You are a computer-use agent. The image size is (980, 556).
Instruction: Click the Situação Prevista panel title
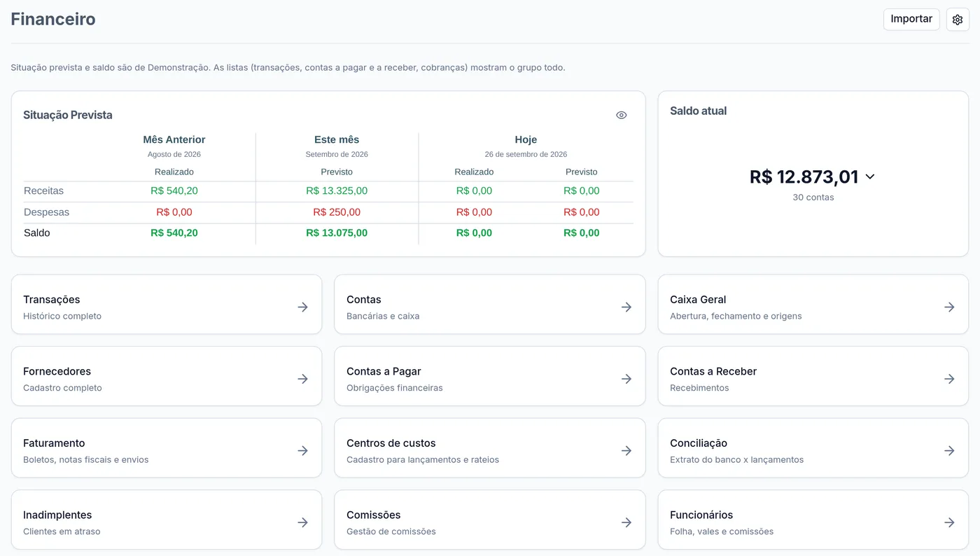click(x=68, y=115)
